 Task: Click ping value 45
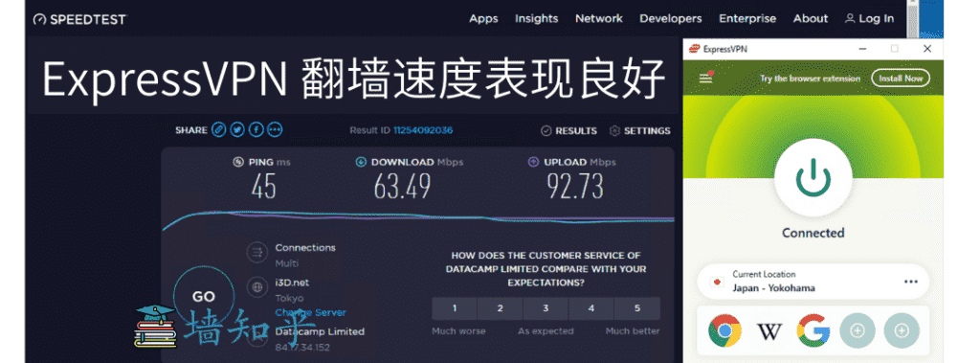coord(264,187)
